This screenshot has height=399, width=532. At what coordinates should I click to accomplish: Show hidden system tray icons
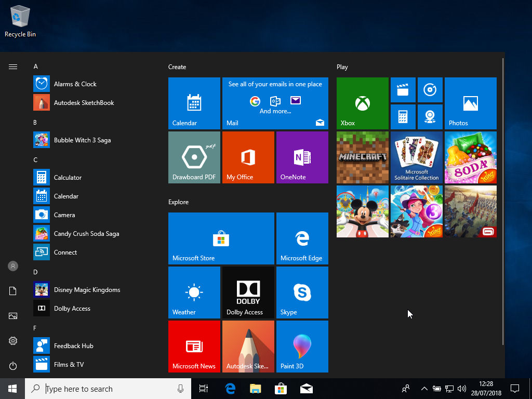click(x=424, y=389)
